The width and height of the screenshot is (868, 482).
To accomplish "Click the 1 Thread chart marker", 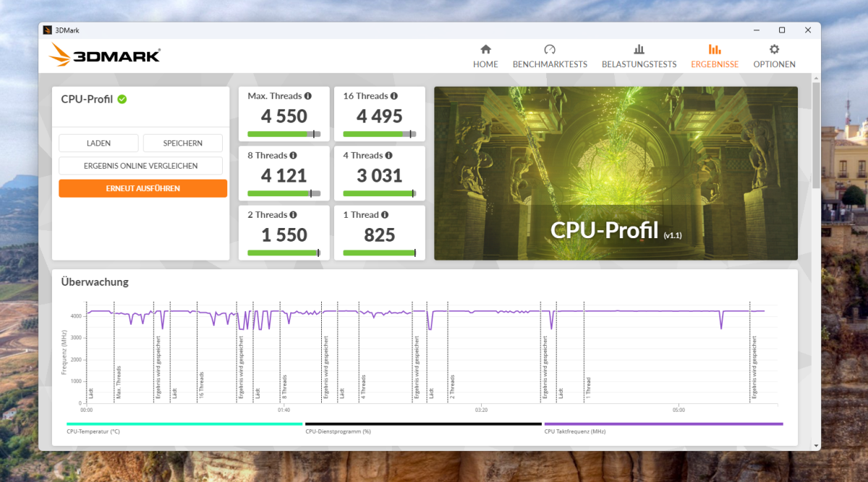I will point(589,388).
